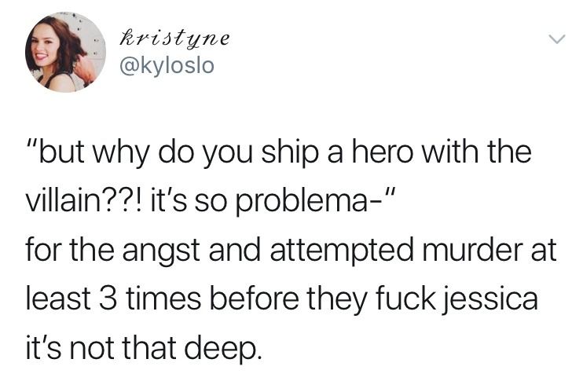Click the cursive display name kristyne
Image resolution: width=583 pixels, height=392 pixels.
[174, 38]
